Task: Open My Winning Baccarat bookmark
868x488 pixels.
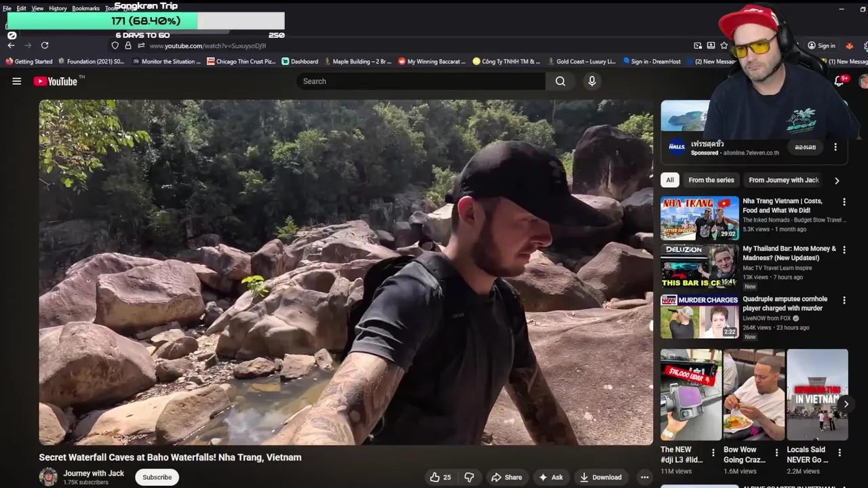Action: click(x=431, y=62)
